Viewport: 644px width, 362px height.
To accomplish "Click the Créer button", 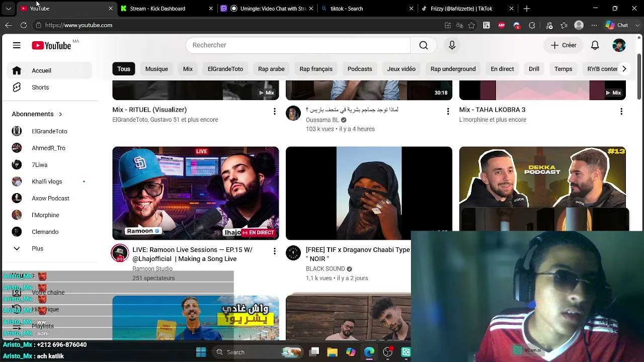I will (x=563, y=45).
